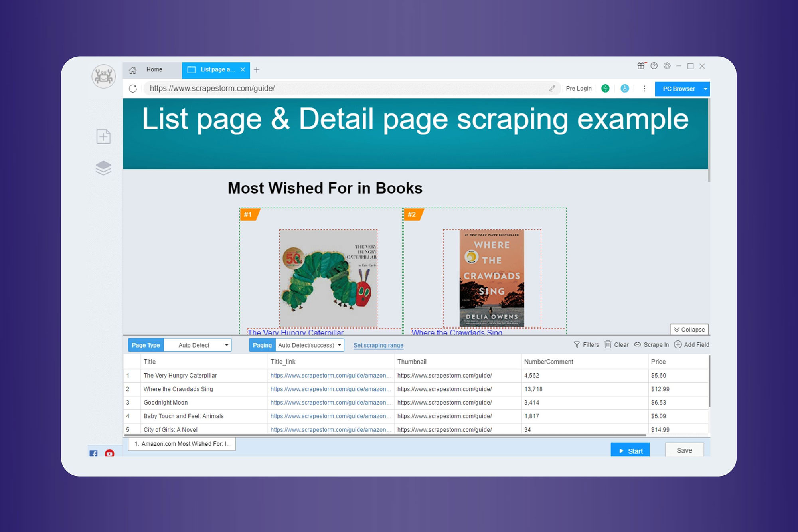This screenshot has width=798, height=532.
Task: Click the gift box icon
Action: (641, 66)
